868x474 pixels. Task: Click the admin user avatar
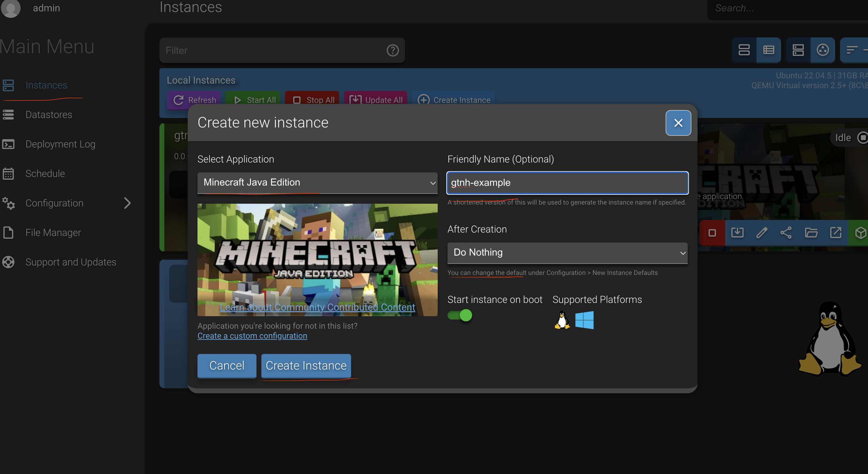click(x=11, y=8)
